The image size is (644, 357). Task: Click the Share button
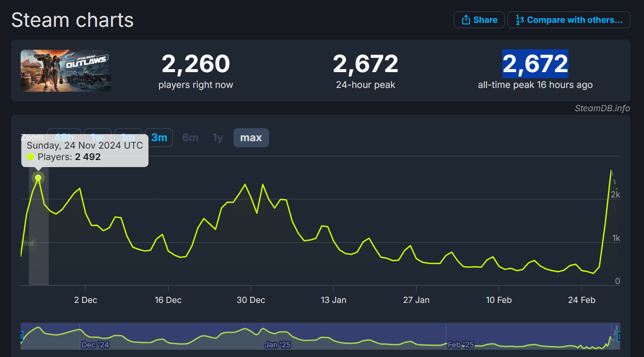coord(479,20)
